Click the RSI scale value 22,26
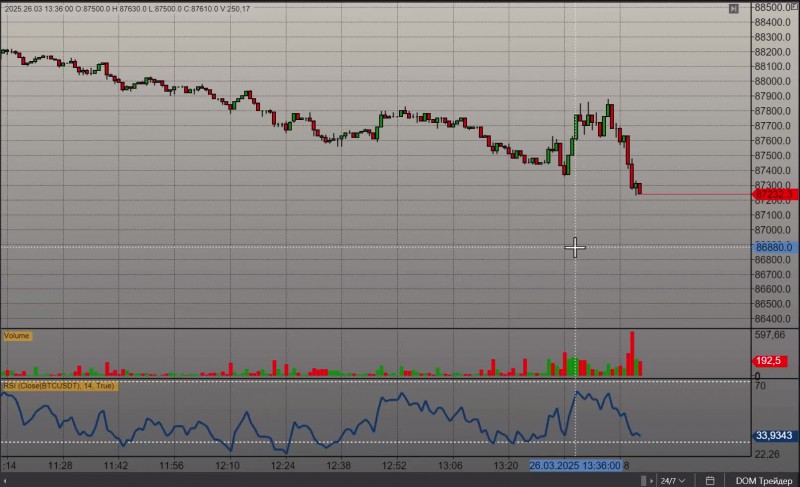The image size is (800, 487). click(767, 454)
